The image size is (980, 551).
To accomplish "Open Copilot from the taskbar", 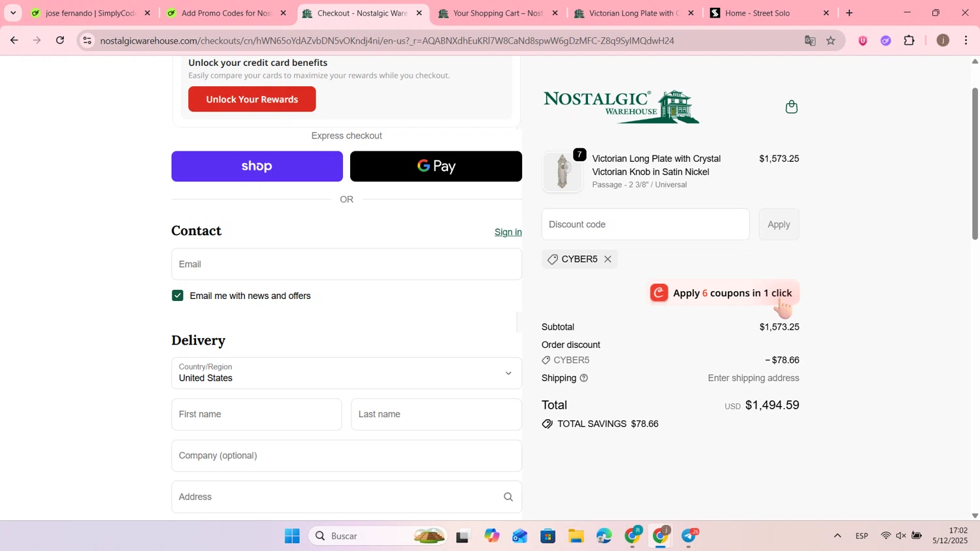I will [491, 536].
